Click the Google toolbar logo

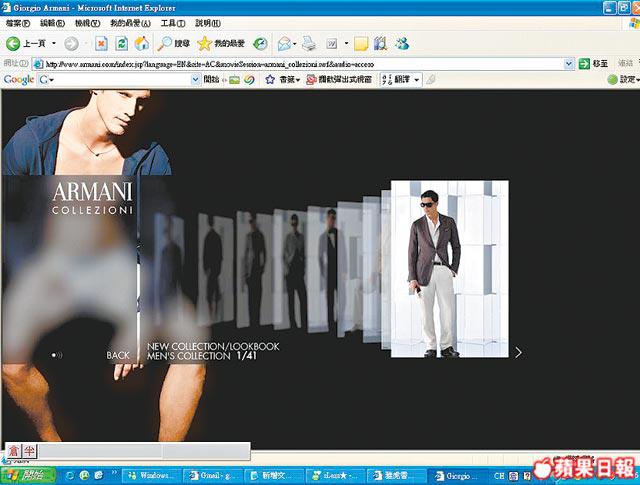pos(18,80)
